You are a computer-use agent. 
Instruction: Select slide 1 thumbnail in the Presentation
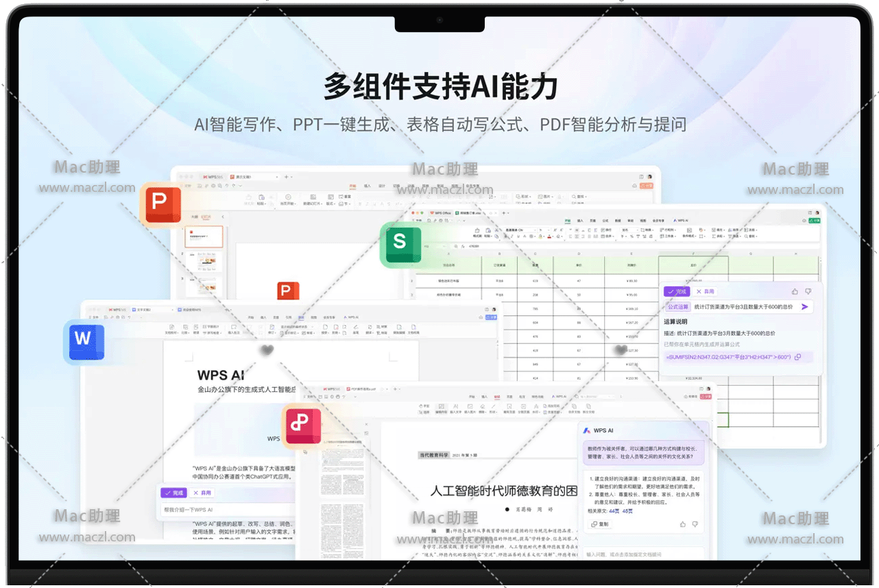[205, 237]
